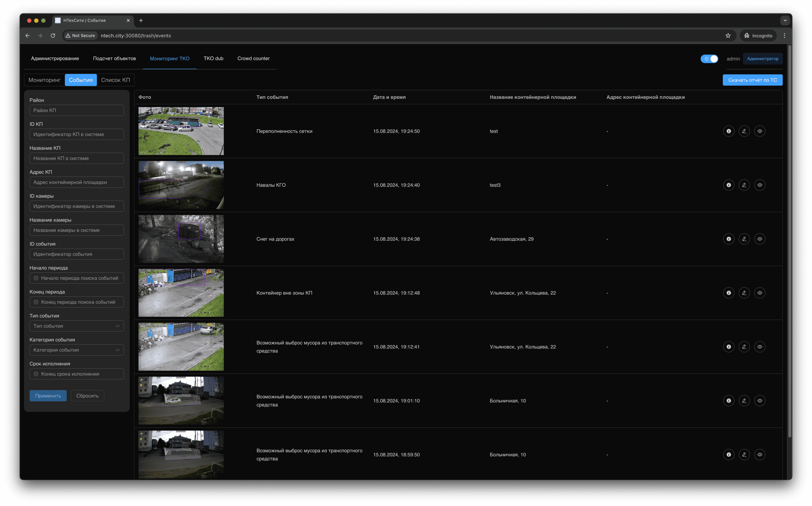Open info icon for Снег на дорогах event
Viewport: 812px width, 506px height.
[x=728, y=239]
